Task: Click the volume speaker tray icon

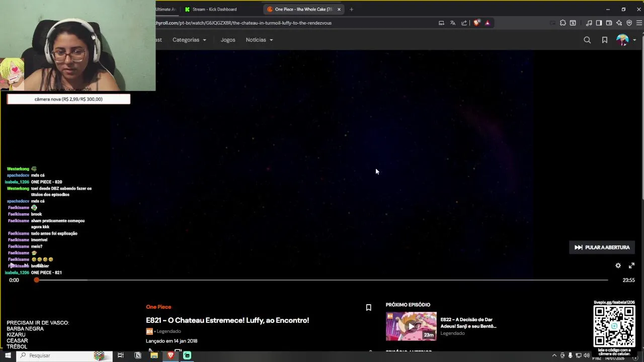Action: pos(587,355)
